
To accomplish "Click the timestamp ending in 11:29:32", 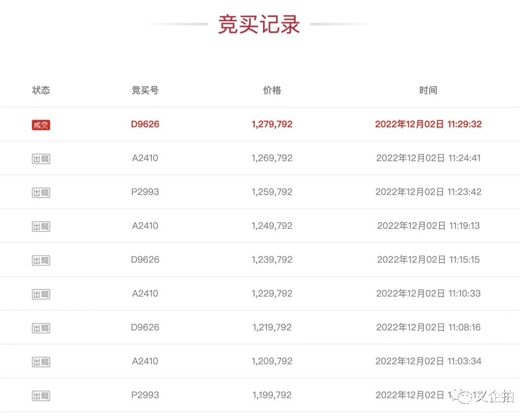I will pyautogui.click(x=428, y=124).
